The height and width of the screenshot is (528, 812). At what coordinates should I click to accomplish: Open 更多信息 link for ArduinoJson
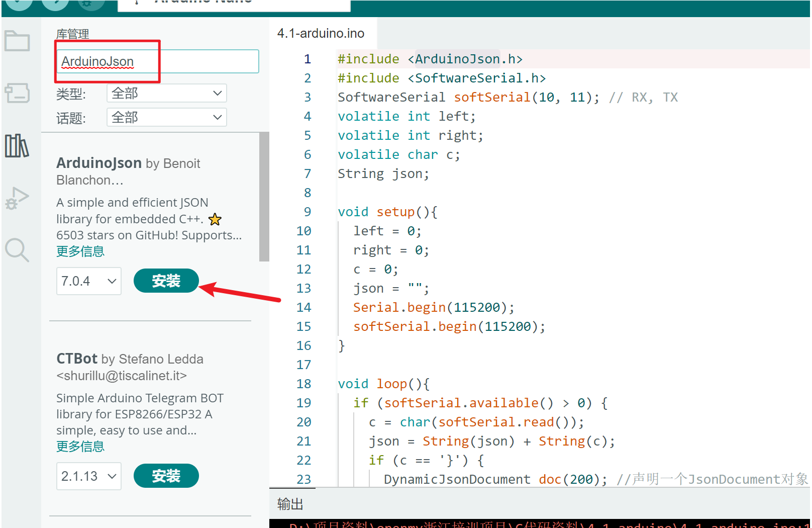point(80,251)
